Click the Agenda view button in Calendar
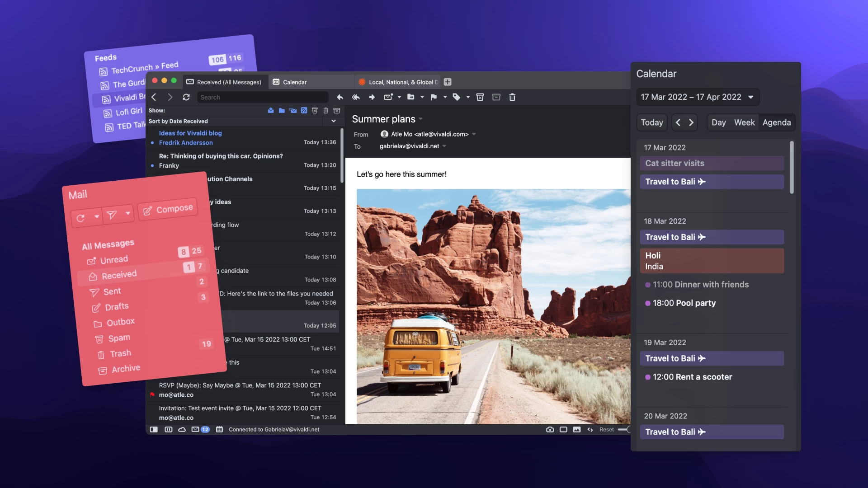This screenshot has height=488, width=868. tap(776, 123)
